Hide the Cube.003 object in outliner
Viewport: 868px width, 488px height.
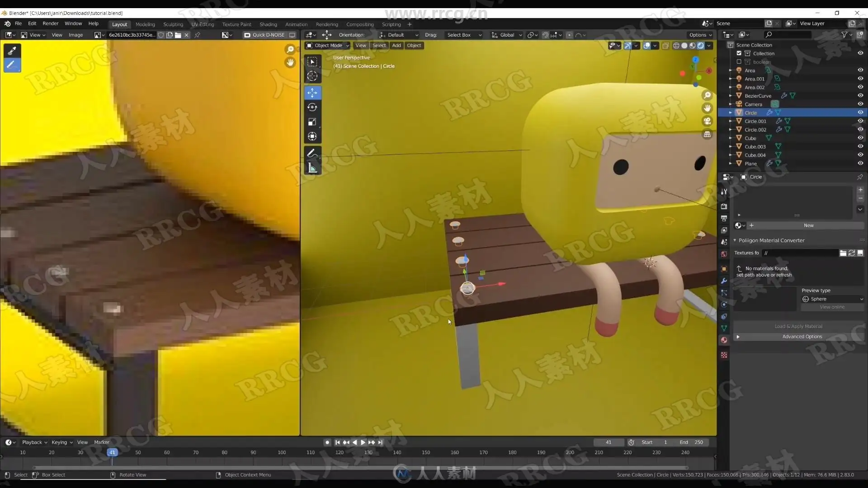pyautogui.click(x=860, y=146)
